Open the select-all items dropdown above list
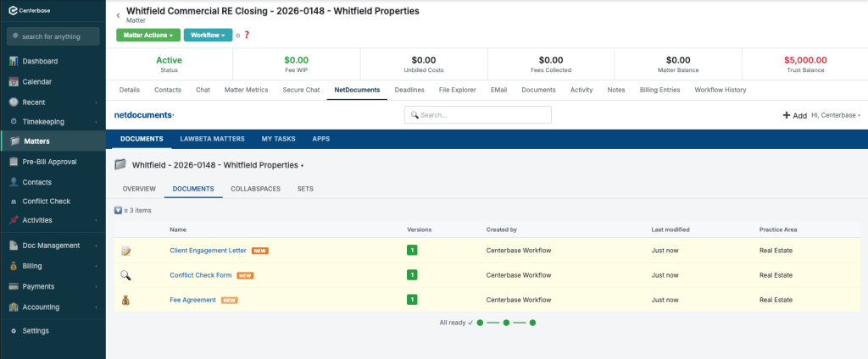Screen dimensions: 868x359 point(118,210)
